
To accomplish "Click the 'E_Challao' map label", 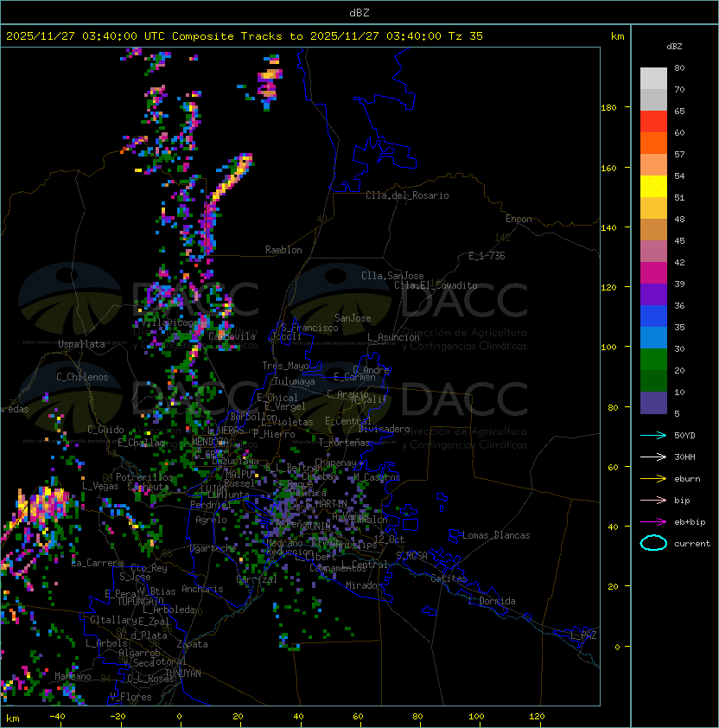I will click(x=141, y=443).
